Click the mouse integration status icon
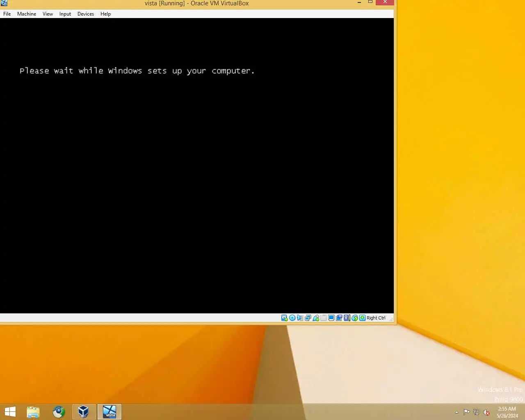Screen dimensions: 525x420 click(x=355, y=318)
